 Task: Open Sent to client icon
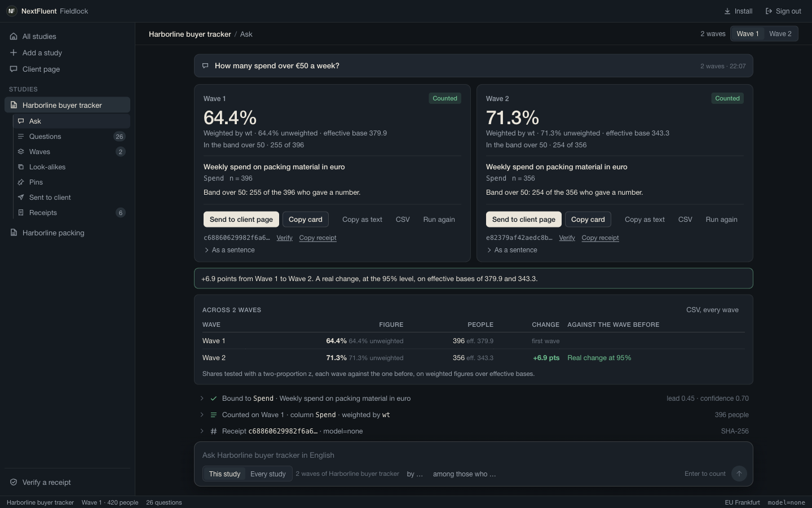pyautogui.click(x=21, y=198)
